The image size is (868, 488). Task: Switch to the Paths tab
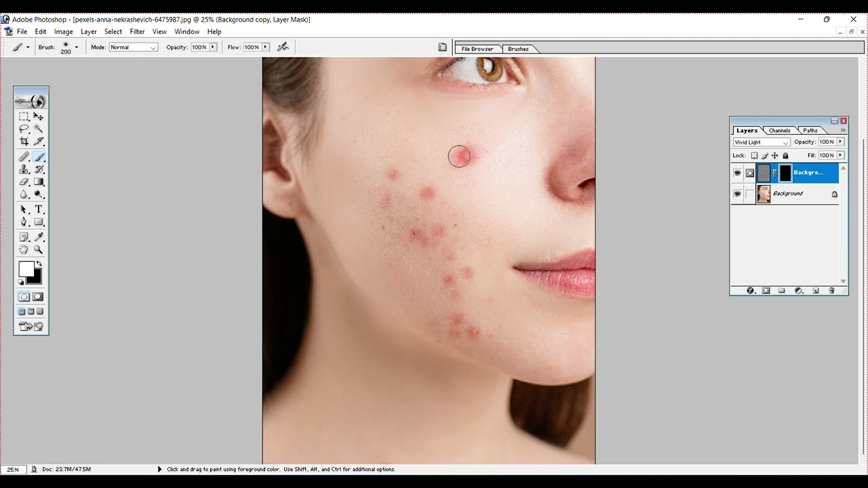[810, 130]
